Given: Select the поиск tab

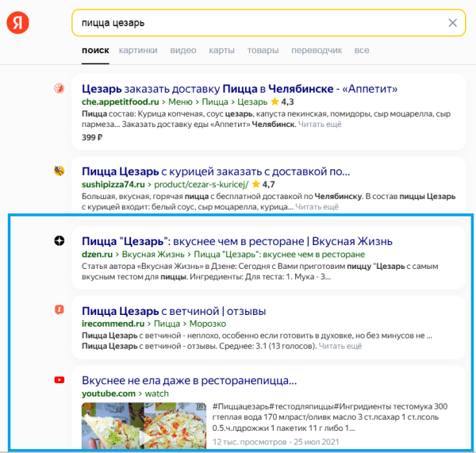Looking at the screenshot, I should [95, 50].
